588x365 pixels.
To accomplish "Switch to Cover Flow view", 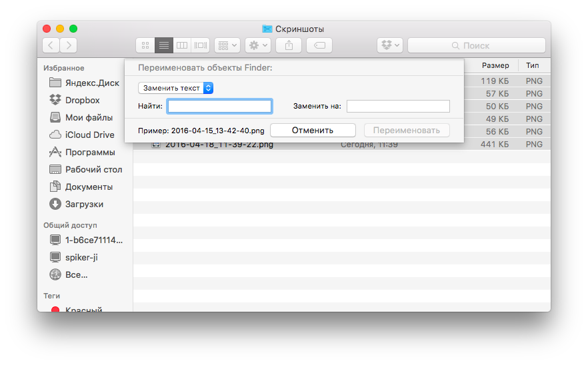I will pyautogui.click(x=201, y=45).
